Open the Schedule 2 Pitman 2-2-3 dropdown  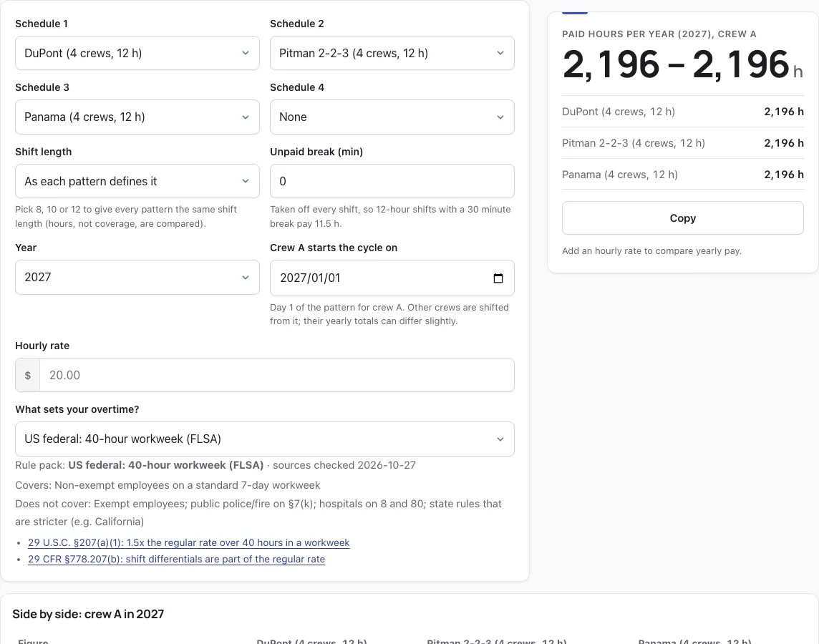tap(392, 53)
